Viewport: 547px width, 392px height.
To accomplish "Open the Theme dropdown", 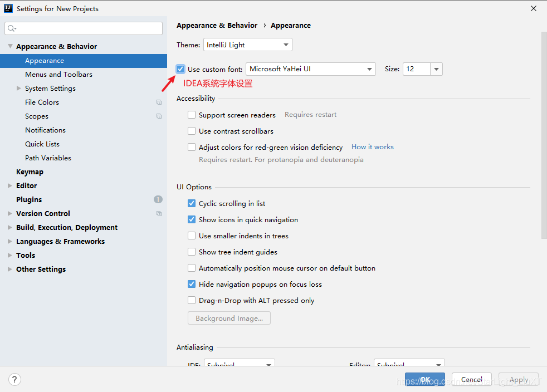I will pos(248,45).
